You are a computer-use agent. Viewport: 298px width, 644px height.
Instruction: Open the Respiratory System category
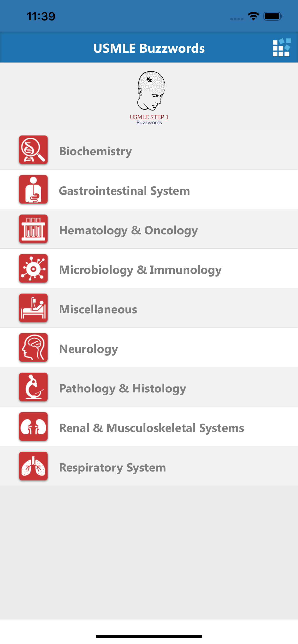click(x=113, y=467)
